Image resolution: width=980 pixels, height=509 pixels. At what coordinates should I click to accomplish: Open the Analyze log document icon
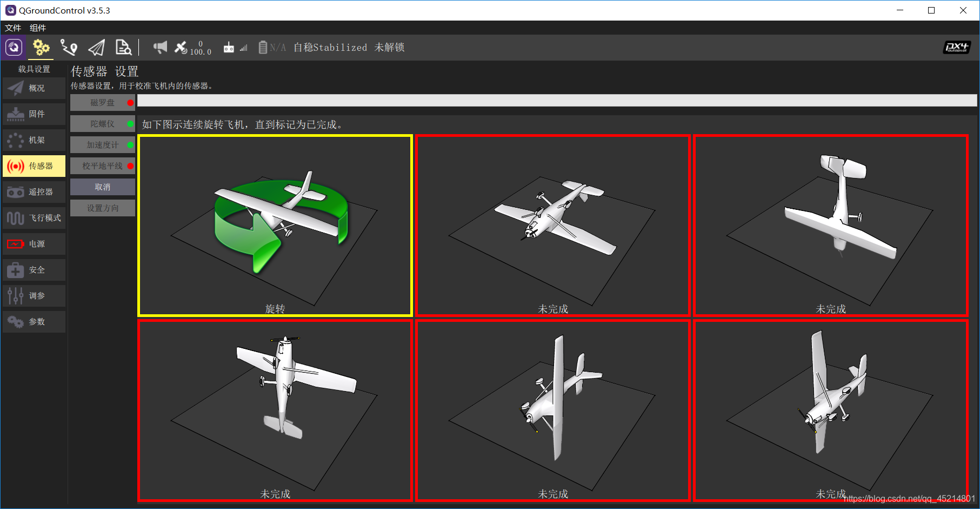click(124, 48)
